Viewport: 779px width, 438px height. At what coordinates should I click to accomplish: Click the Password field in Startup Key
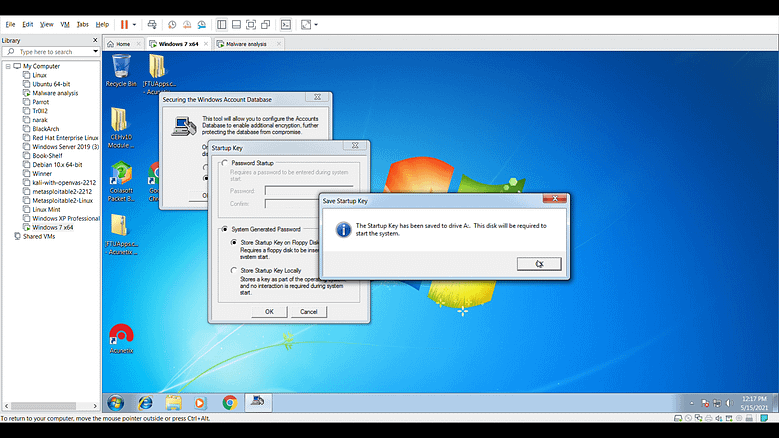point(309,191)
